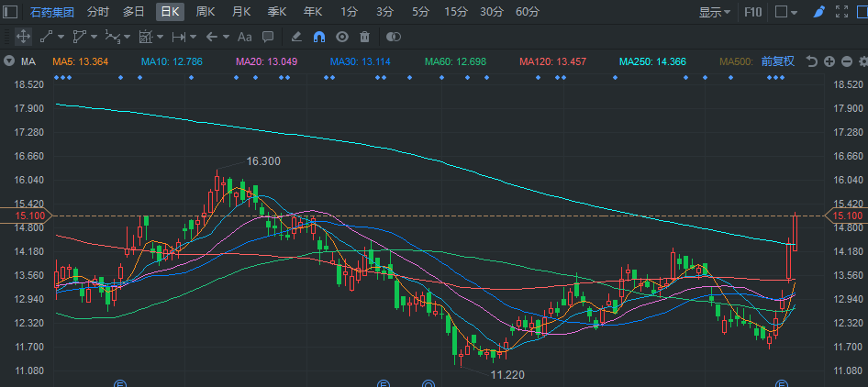Expand the line tool dropdown arrow
This screenshot has width=868, height=387.
[61, 37]
